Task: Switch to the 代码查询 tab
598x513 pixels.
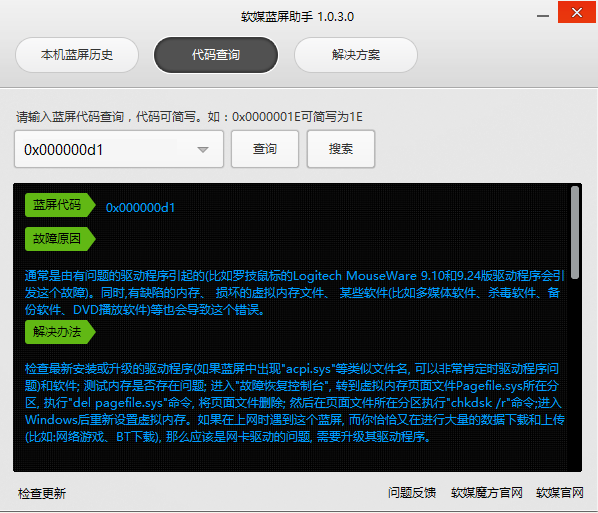Action: 216,55
